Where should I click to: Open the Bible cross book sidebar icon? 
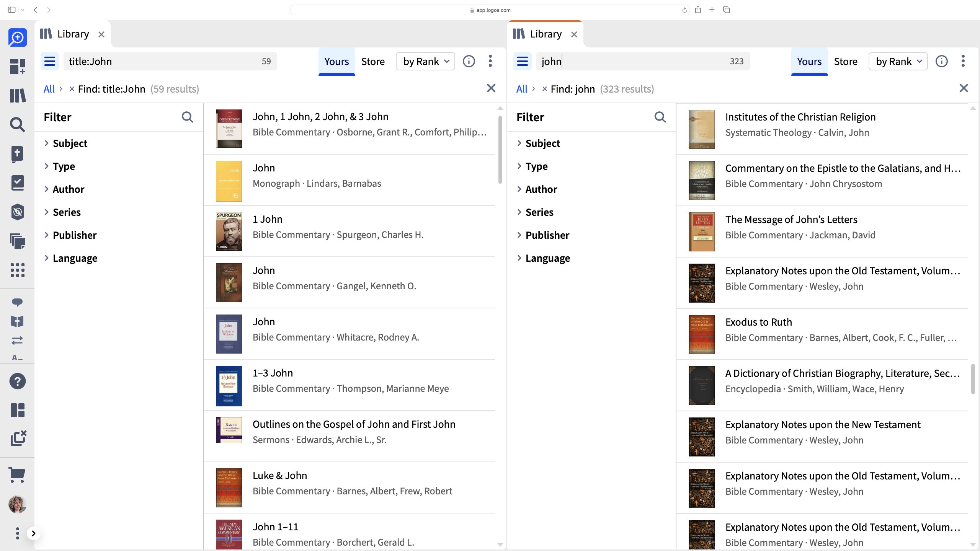[18, 154]
